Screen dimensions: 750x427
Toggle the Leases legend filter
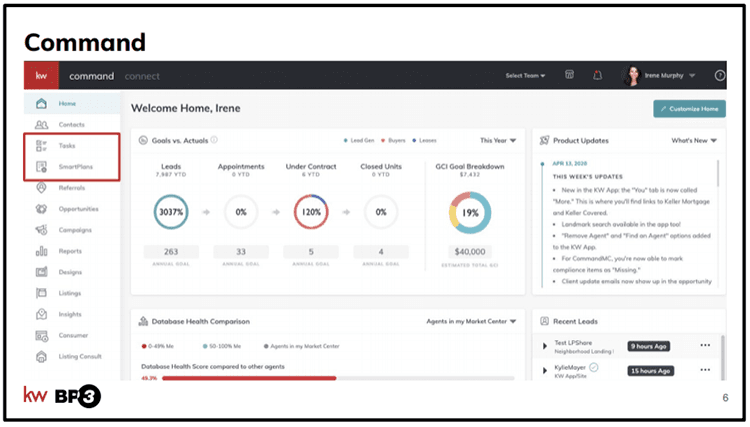click(424, 140)
